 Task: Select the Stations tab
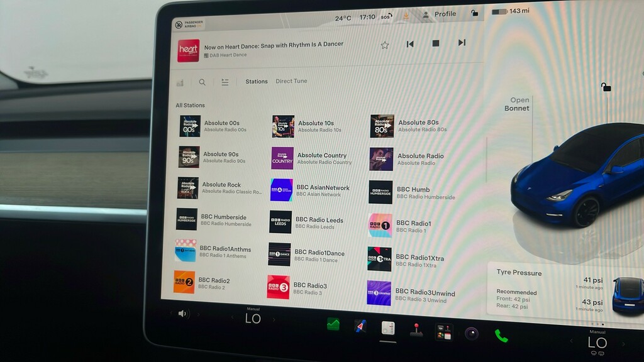click(257, 81)
